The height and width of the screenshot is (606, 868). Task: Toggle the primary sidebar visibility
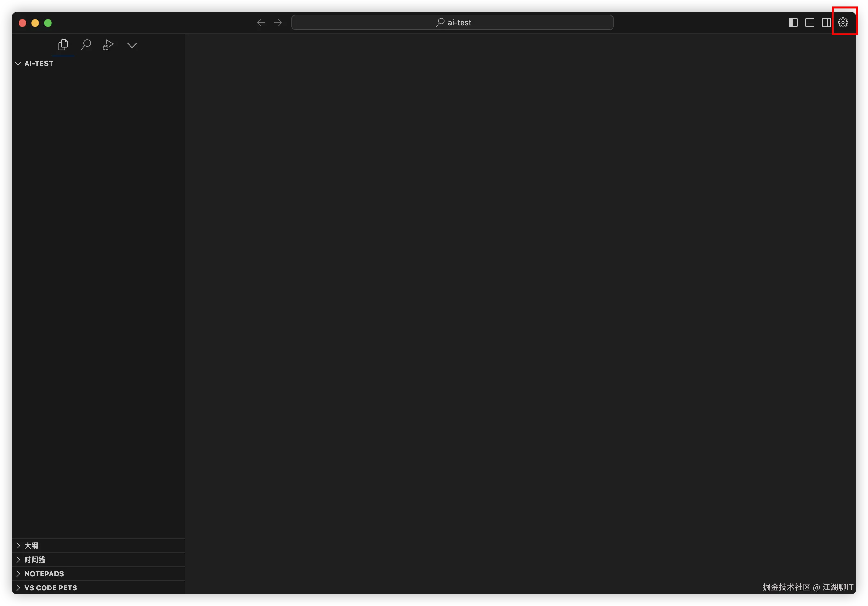793,22
